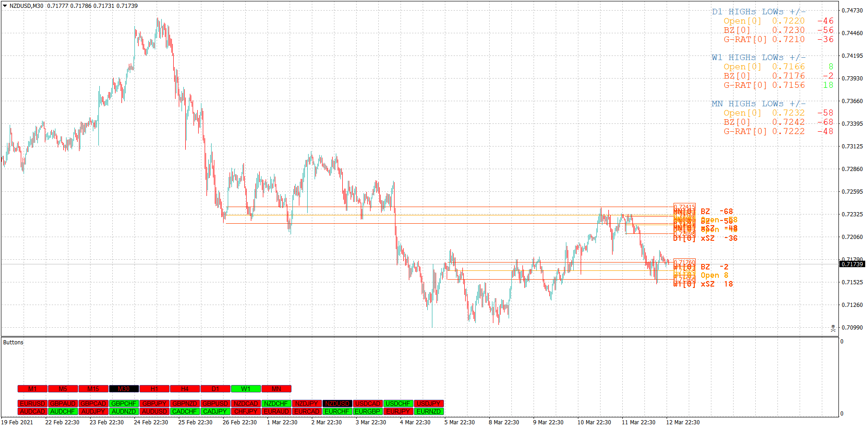Select the D1 Open[0] value 0.7220
868x428 pixels.
click(789, 21)
